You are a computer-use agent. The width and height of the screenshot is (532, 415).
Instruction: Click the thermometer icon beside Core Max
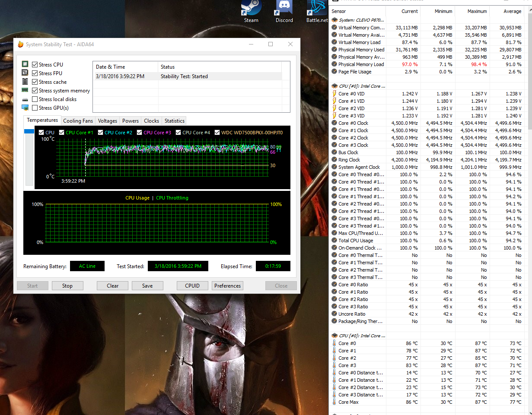pyautogui.click(x=334, y=402)
